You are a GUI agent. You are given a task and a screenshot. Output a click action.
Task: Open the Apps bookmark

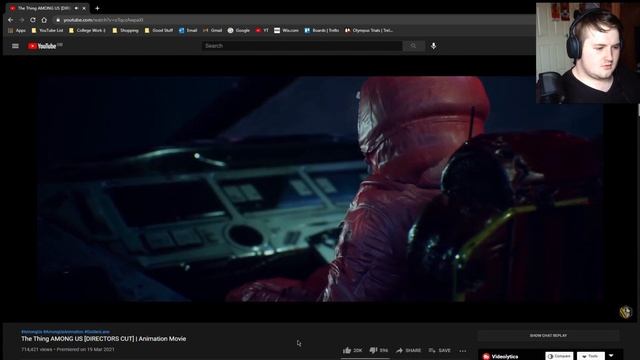click(x=17, y=30)
